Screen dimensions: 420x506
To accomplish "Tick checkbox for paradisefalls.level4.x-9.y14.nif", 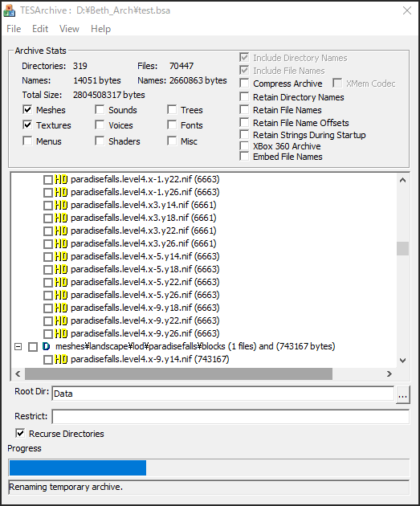I will [x=47, y=360].
